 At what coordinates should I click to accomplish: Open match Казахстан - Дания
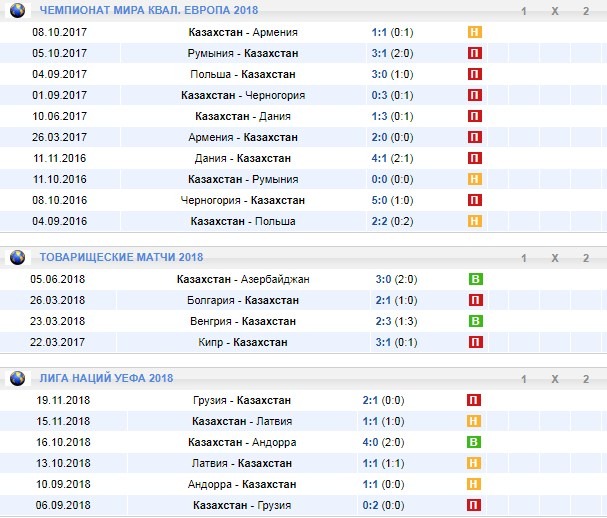point(243,116)
